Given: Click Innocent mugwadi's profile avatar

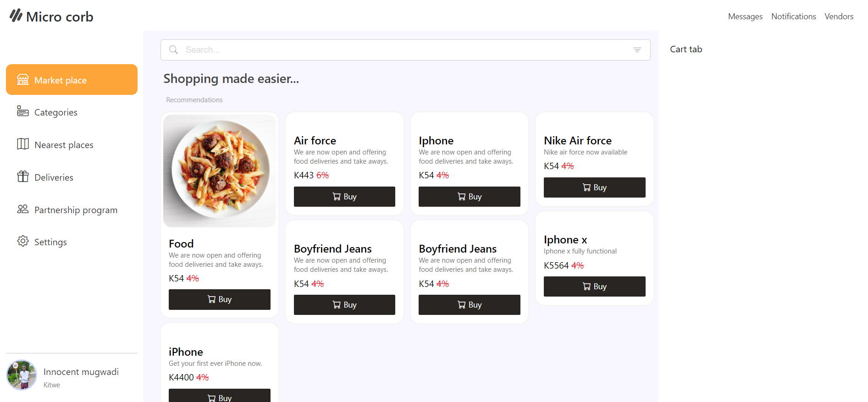Looking at the screenshot, I should tap(22, 375).
